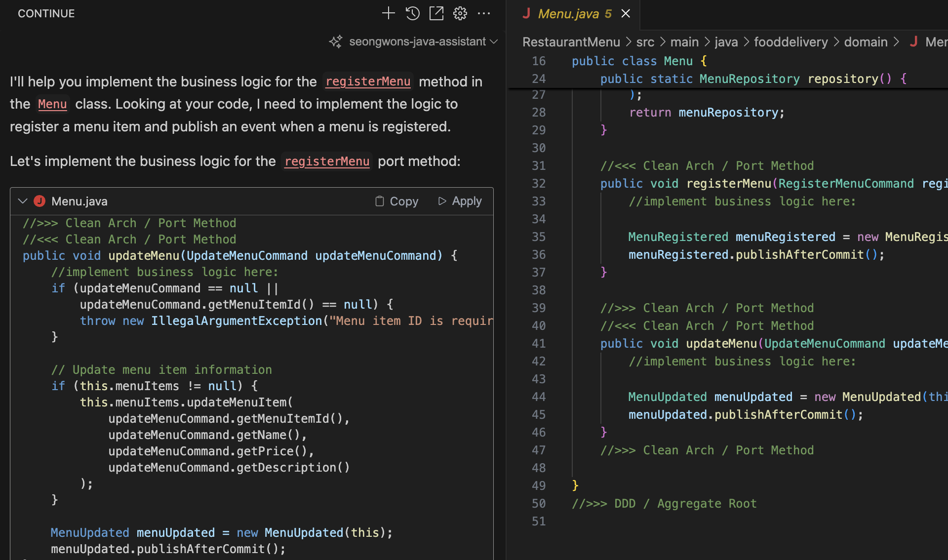The image size is (948, 560).
Task: Open chat history clock icon
Action: pos(413,13)
